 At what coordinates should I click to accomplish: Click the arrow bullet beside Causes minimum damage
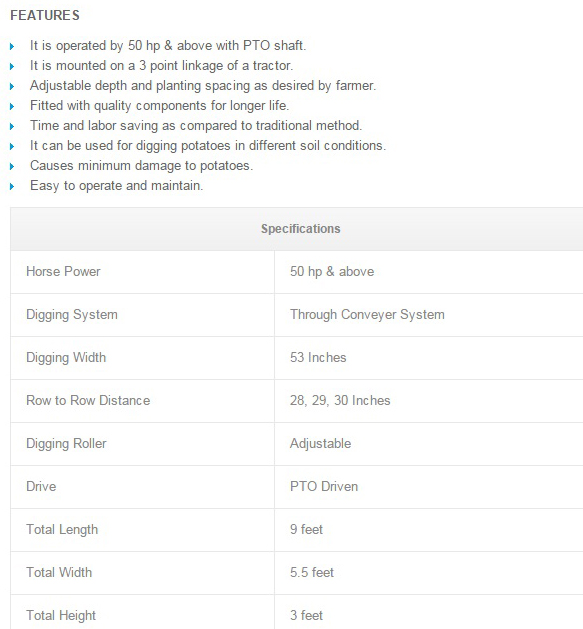click(12, 166)
